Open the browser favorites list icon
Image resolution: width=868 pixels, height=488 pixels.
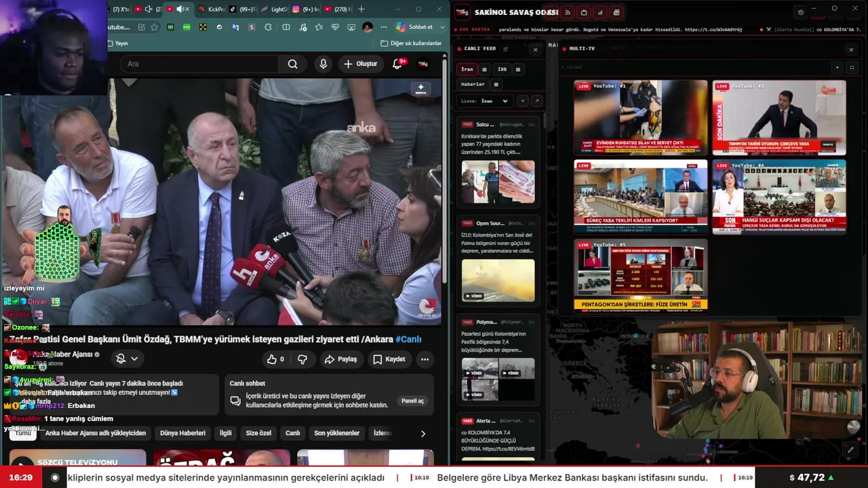319,27
